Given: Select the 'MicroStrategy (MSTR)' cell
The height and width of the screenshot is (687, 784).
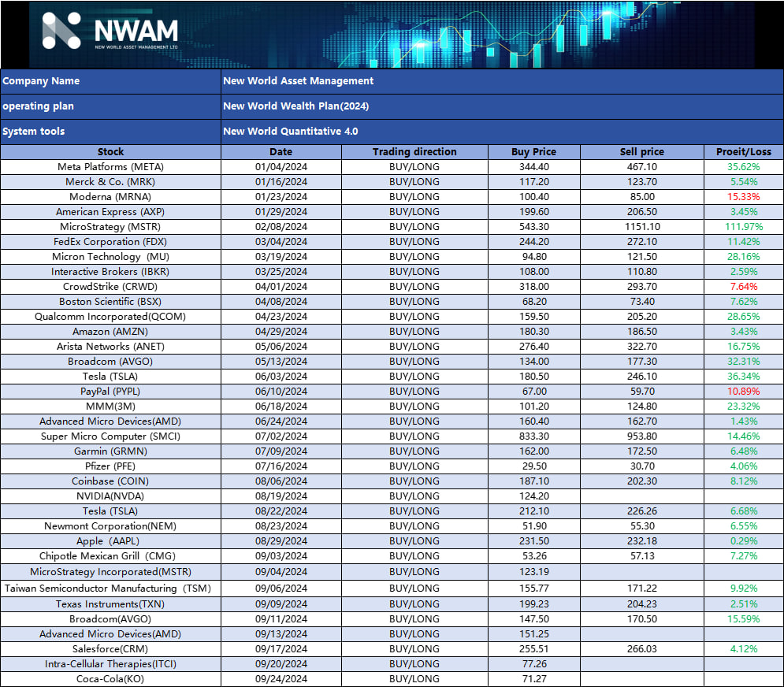Looking at the screenshot, I should click(x=110, y=227).
